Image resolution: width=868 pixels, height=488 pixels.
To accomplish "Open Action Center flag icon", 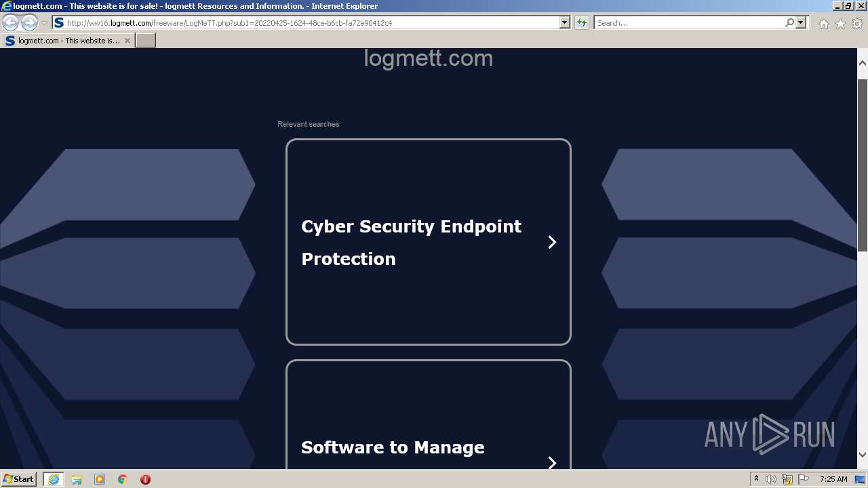I will pos(804,479).
